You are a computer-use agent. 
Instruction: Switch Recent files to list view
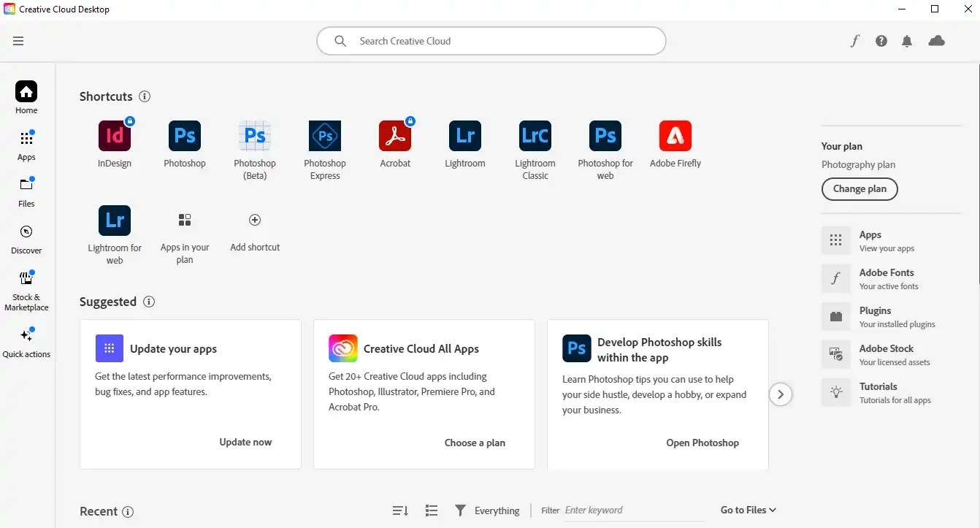click(431, 510)
